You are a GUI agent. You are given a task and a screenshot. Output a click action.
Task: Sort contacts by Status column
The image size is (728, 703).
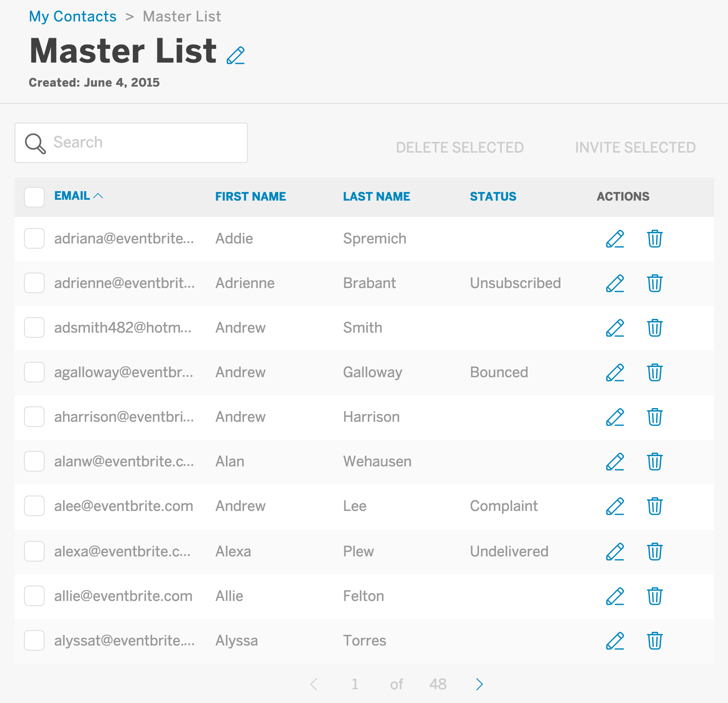(493, 196)
